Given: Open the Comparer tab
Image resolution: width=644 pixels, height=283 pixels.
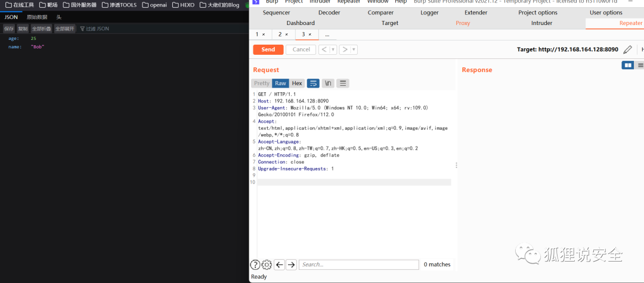Looking at the screenshot, I should 380,13.
